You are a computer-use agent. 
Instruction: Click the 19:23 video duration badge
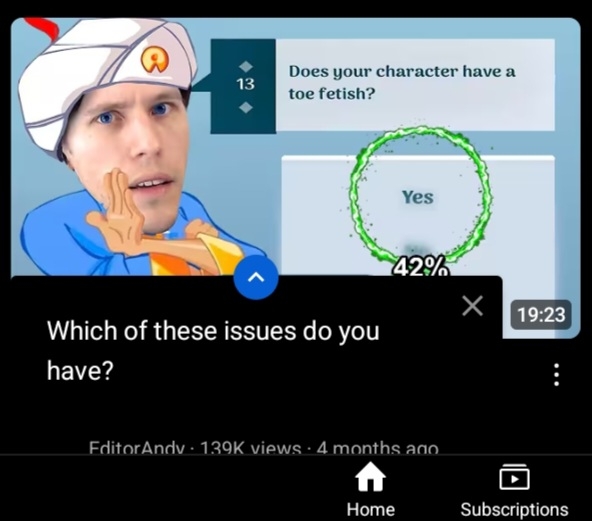pos(541,314)
